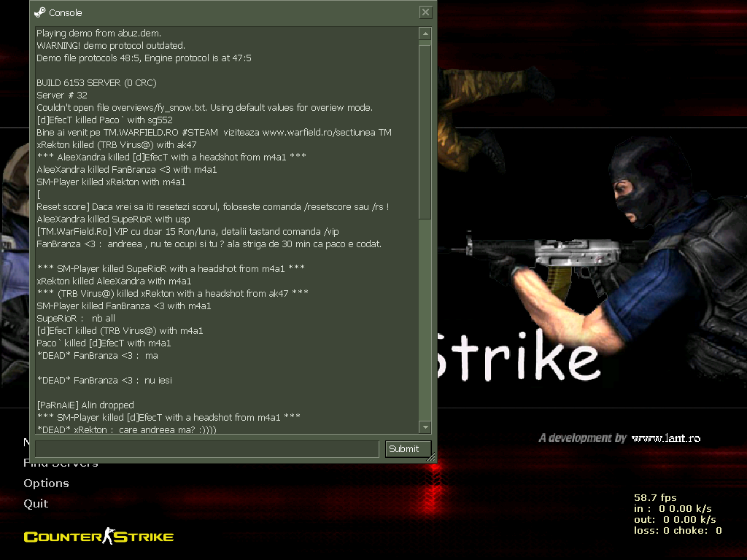Click 'WARNING! demo protocol outdated.' line
747x560 pixels.
111,46
